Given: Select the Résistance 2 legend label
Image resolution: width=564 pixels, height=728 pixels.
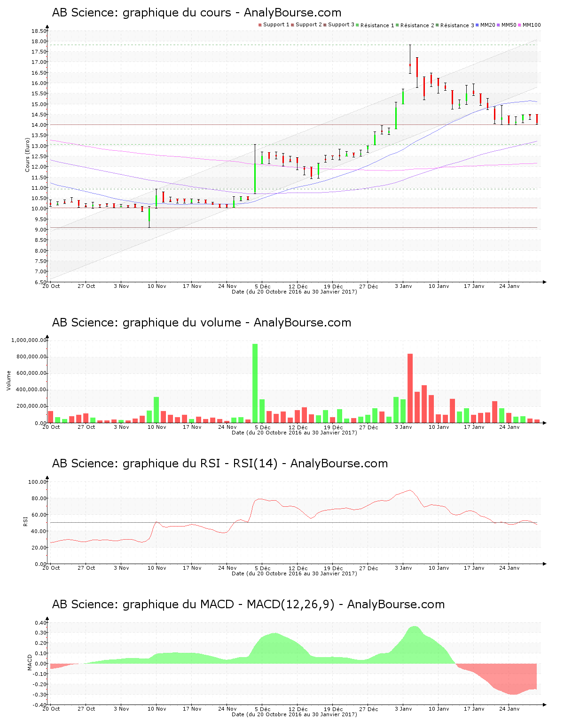Looking at the screenshot, I should click(417, 25).
